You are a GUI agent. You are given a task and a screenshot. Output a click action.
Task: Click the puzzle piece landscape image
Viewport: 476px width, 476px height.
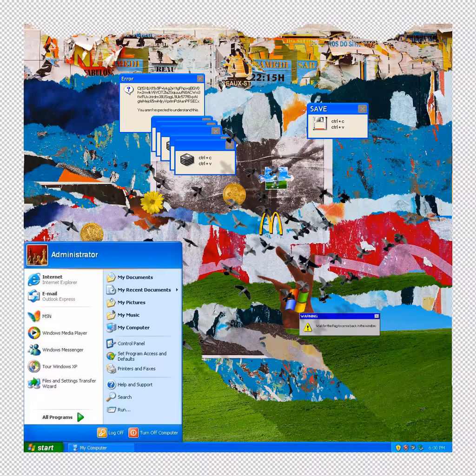[x=275, y=178]
